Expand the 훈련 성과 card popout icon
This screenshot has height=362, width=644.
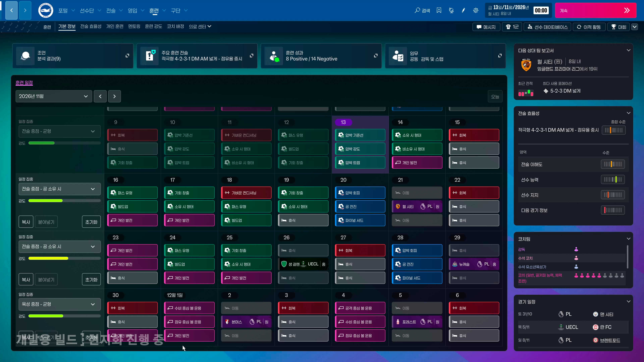click(376, 55)
